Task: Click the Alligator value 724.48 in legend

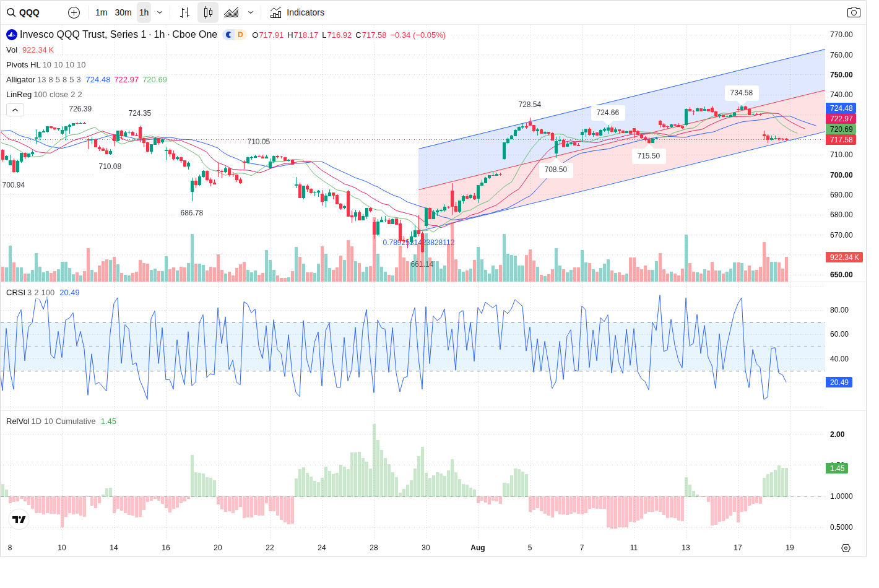Action: pos(98,80)
